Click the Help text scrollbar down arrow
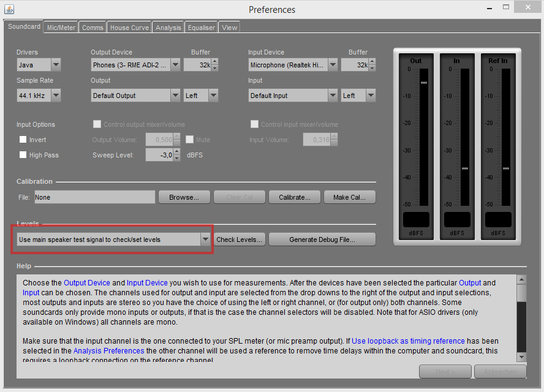The height and width of the screenshot is (392, 544). coord(521,356)
